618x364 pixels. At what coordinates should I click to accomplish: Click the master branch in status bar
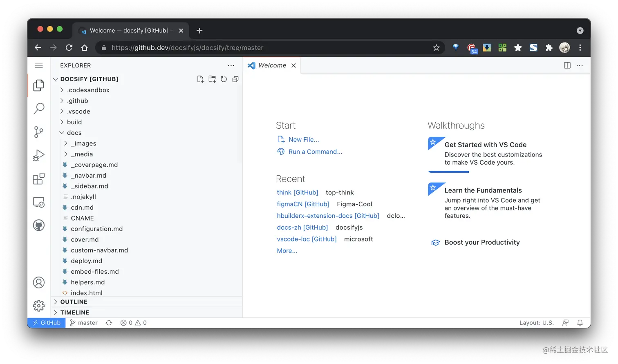tap(84, 323)
